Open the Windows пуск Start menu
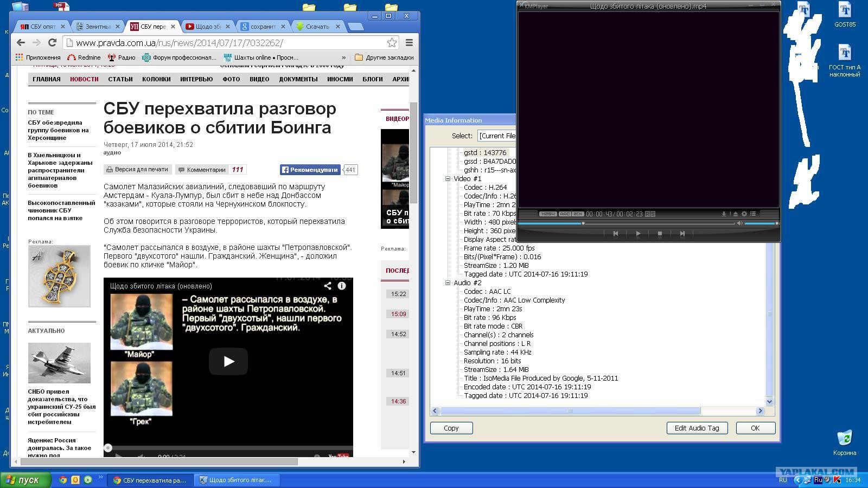Screen dimensions: 868x488 [26, 480]
